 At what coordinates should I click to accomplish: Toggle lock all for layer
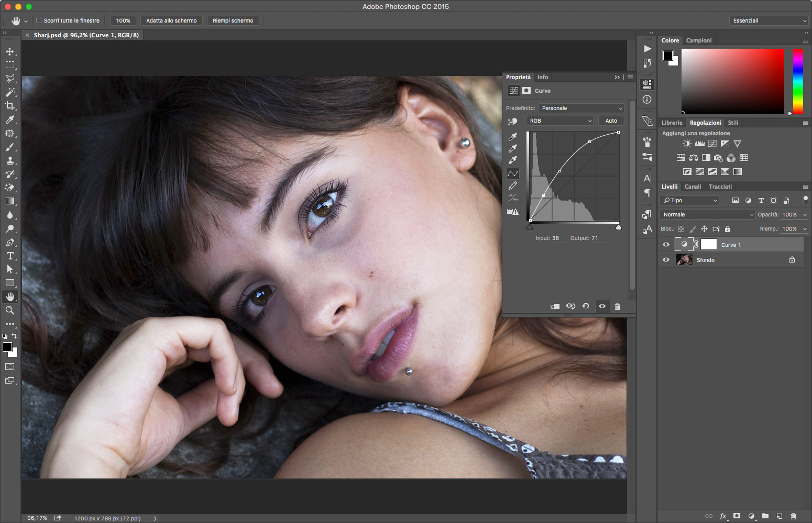pyautogui.click(x=728, y=229)
